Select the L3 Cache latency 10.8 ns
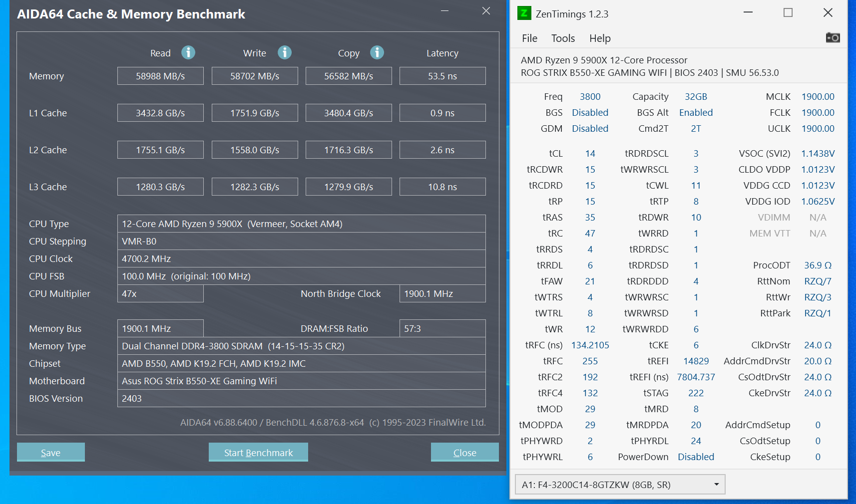Image resolution: width=856 pixels, height=504 pixels. pyautogui.click(x=442, y=187)
